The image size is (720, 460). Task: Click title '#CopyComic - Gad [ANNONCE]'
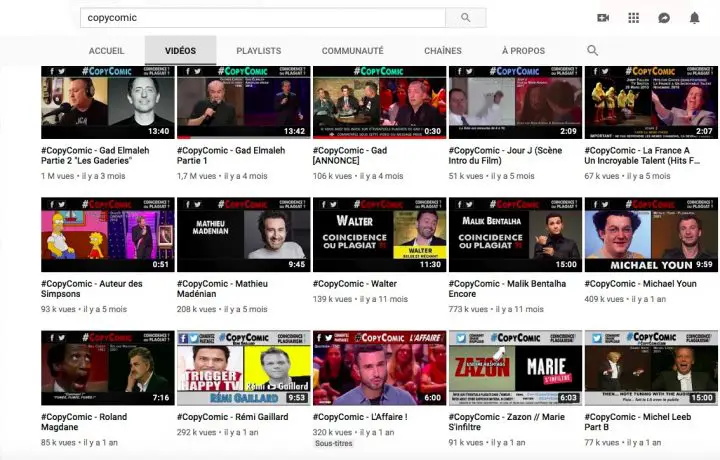click(350, 156)
